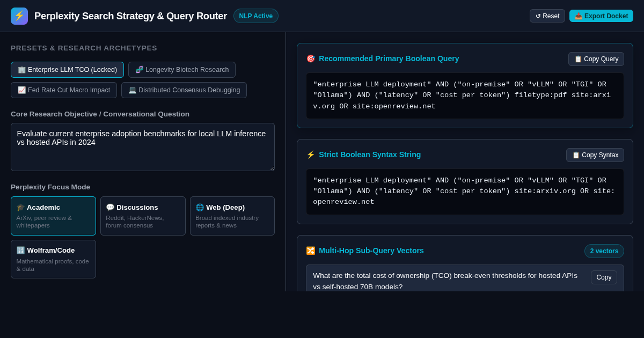Click the target icon beside Recommended Primary Boolean Query

tap(310, 58)
